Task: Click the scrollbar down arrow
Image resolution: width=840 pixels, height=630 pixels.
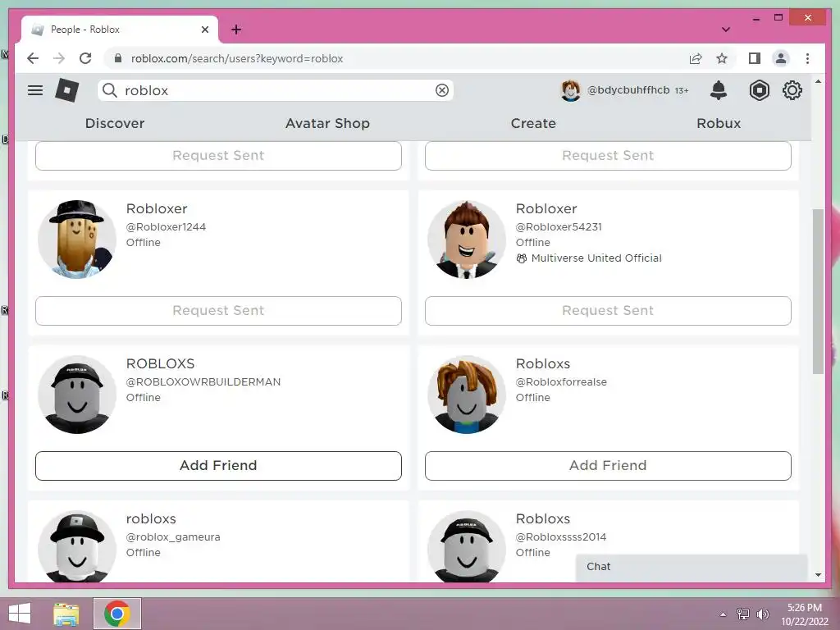Action: coord(818,575)
